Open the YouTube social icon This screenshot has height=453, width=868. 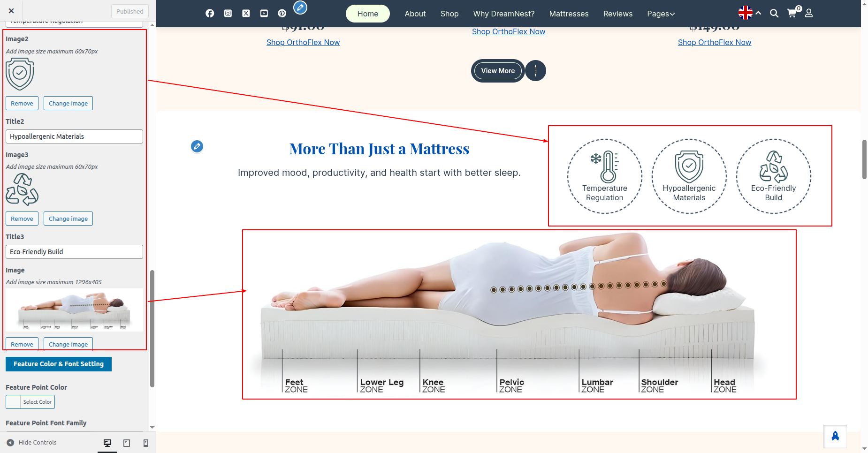click(x=264, y=14)
